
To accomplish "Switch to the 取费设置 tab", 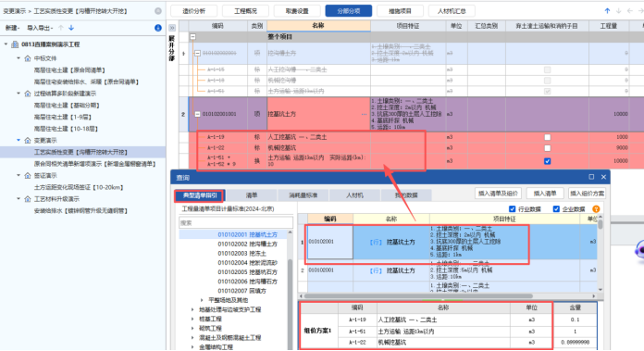I will tap(297, 11).
